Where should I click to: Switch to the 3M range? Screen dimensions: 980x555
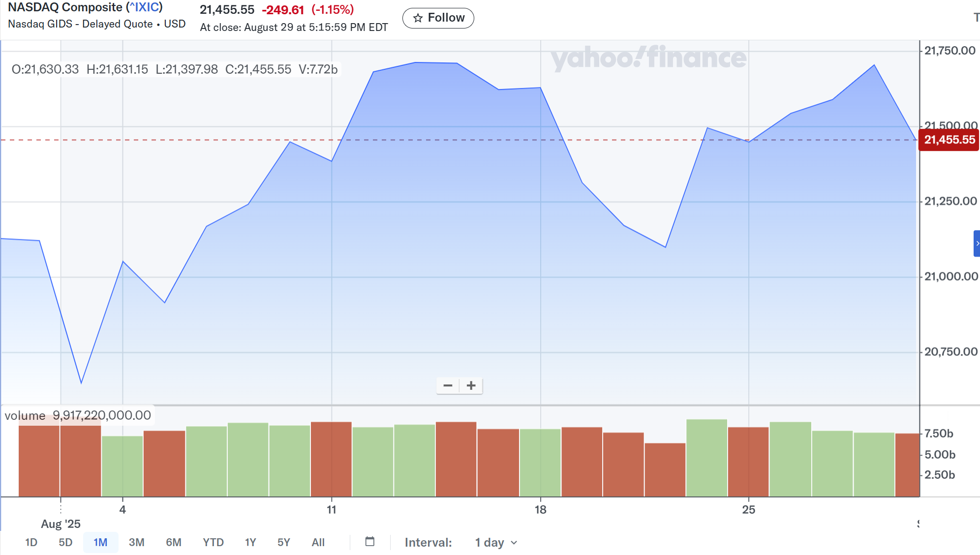point(136,542)
